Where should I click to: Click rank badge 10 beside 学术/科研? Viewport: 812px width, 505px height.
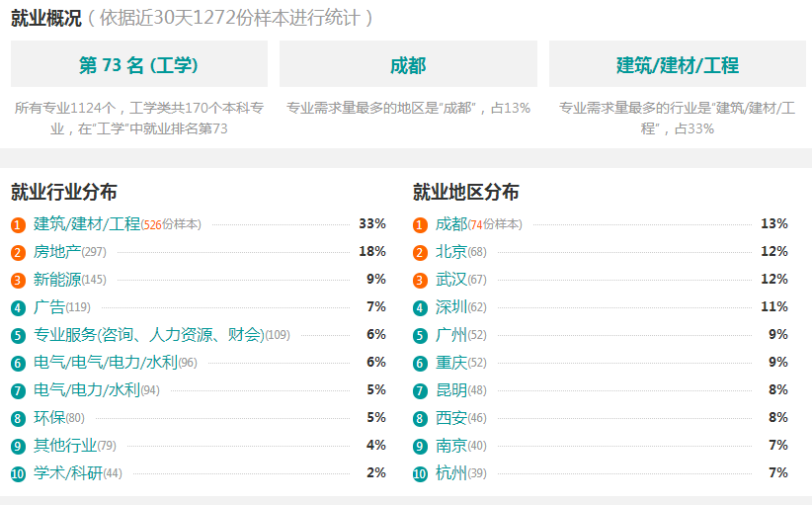point(18,474)
